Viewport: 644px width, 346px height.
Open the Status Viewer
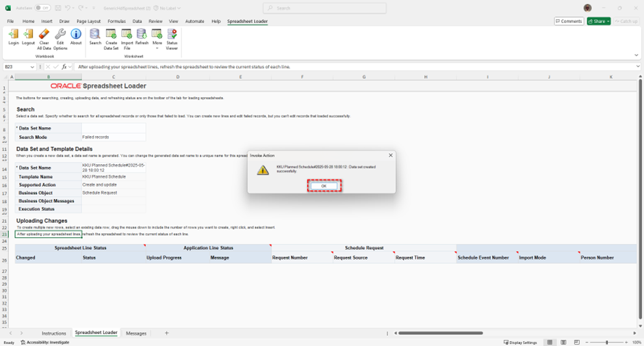point(172,37)
